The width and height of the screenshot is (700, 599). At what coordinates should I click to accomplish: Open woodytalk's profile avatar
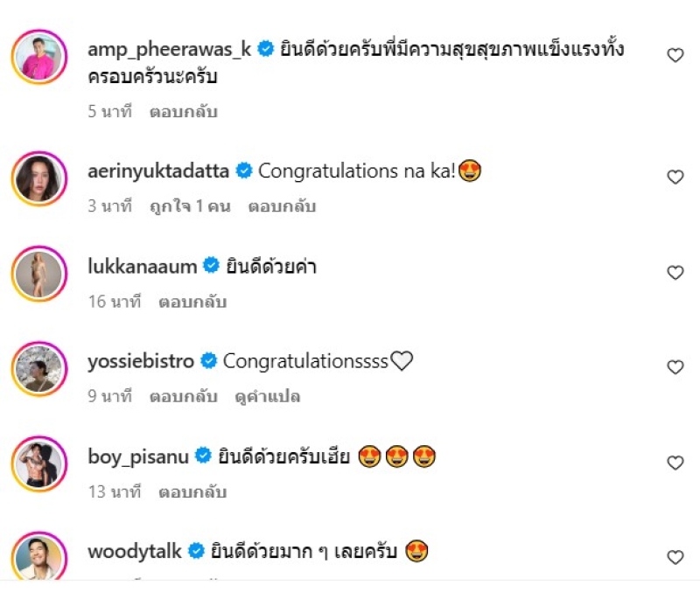(39, 556)
